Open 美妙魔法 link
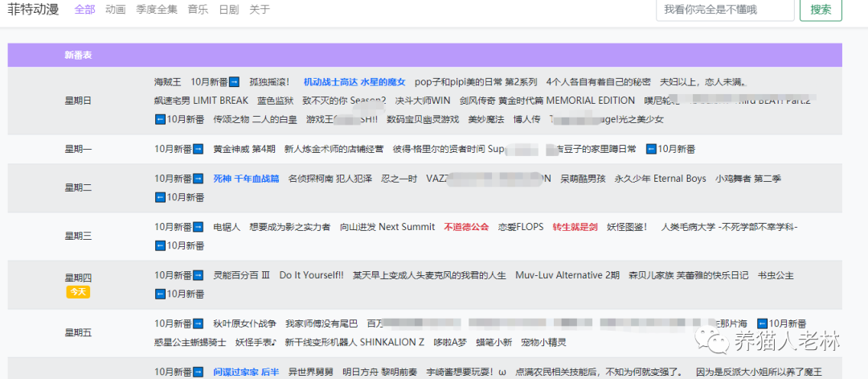This screenshot has width=868, height=379. click(486, 119)
